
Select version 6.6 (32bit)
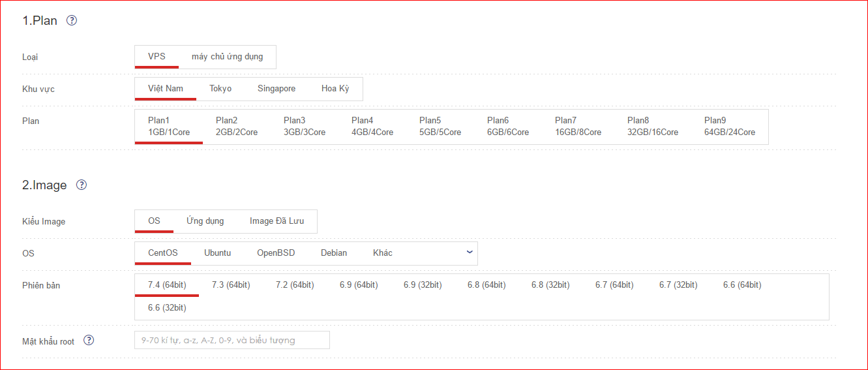pos(167,308)
